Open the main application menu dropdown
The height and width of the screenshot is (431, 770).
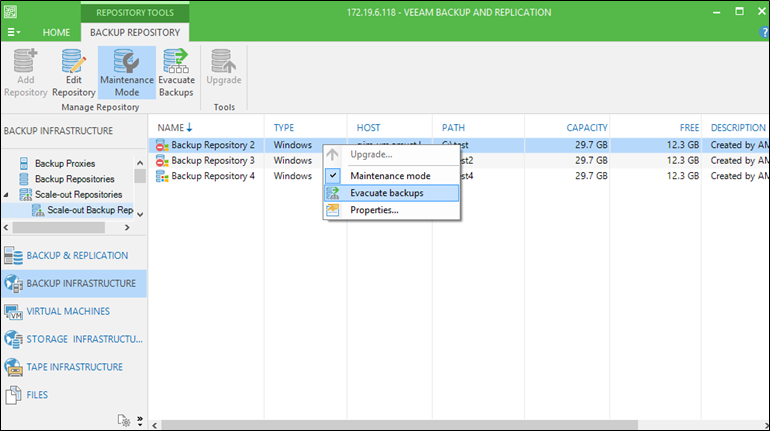pyautogui.click(x=13, y=33)
